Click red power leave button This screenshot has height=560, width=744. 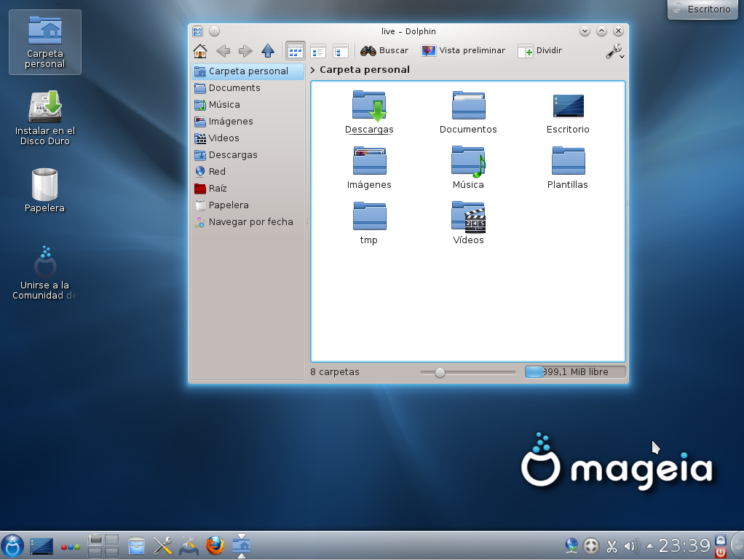(x=721, y=553)
